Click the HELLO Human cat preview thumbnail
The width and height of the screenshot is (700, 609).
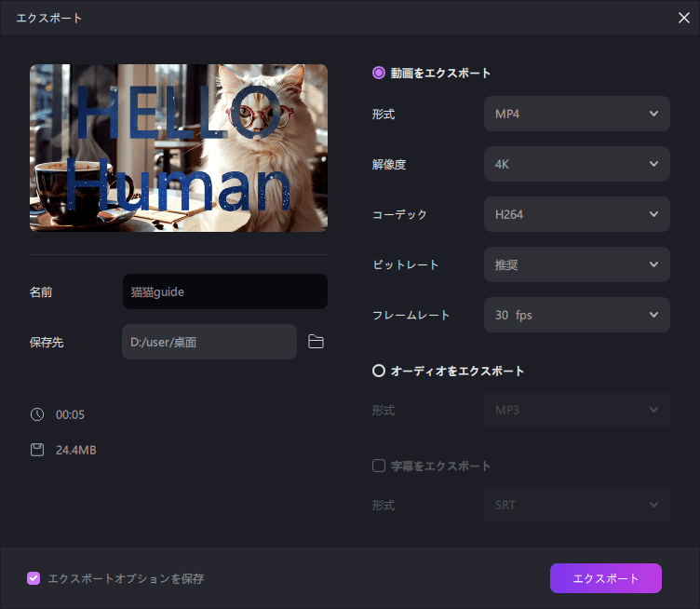tap(179, 148)
